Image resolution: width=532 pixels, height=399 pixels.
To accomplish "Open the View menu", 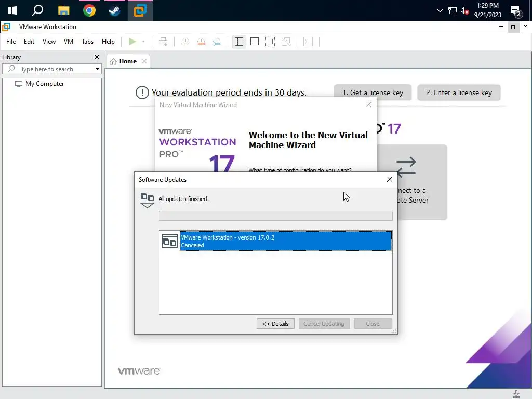I will (x=49, y=42).
